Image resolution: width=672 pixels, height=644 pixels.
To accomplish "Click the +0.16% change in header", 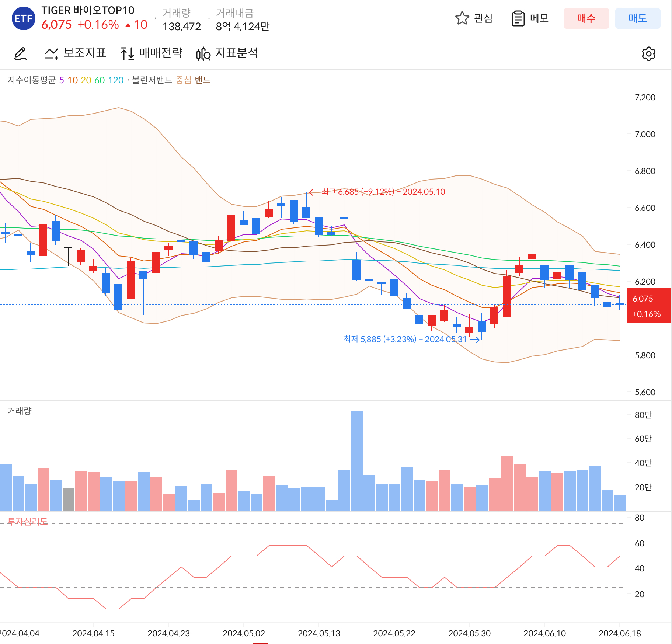I will click(x=98, y=25).
